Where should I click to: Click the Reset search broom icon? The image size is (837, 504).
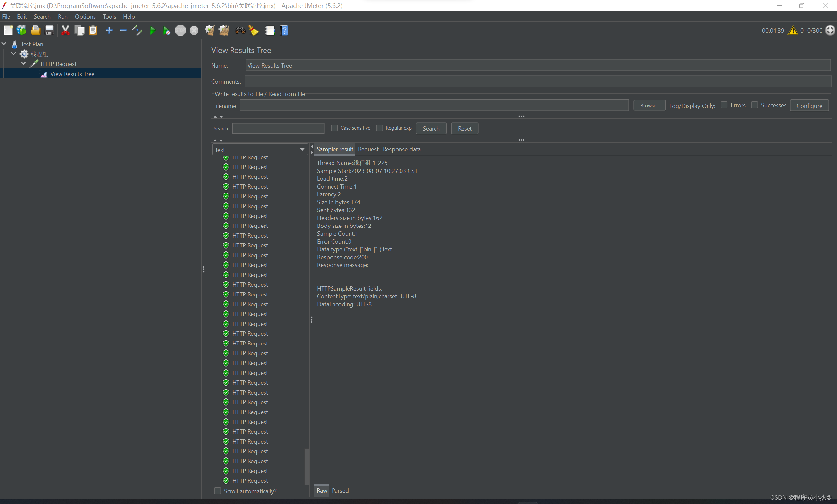(x=254, y=31)
